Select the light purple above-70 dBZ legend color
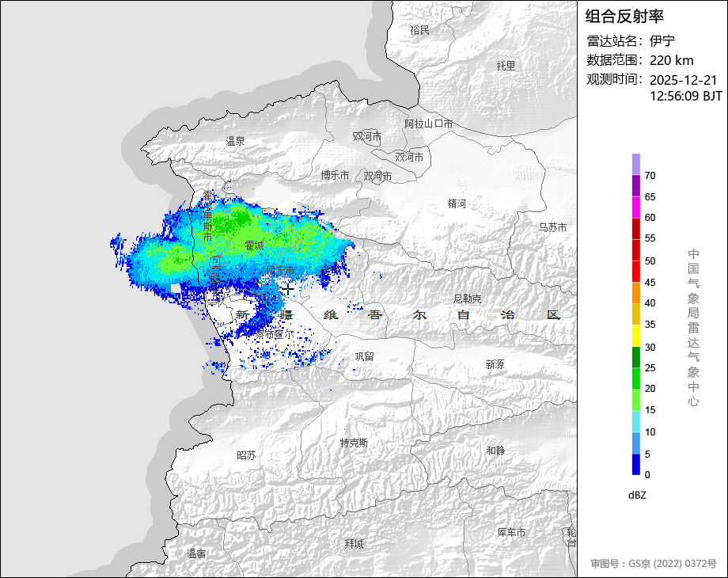 click(x=635, y=164)
